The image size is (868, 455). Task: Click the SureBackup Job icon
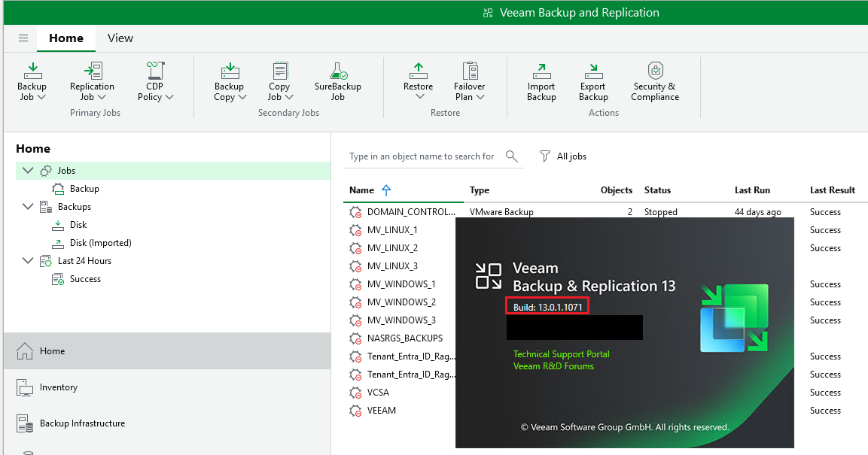tap(337, 81)
